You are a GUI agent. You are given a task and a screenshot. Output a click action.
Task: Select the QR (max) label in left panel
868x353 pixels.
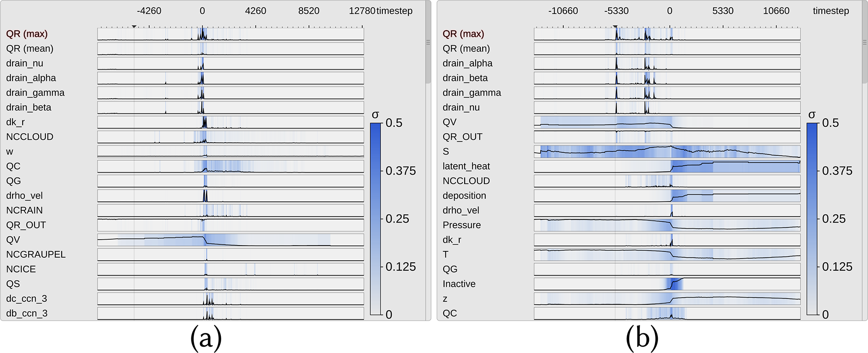point(27,34)
